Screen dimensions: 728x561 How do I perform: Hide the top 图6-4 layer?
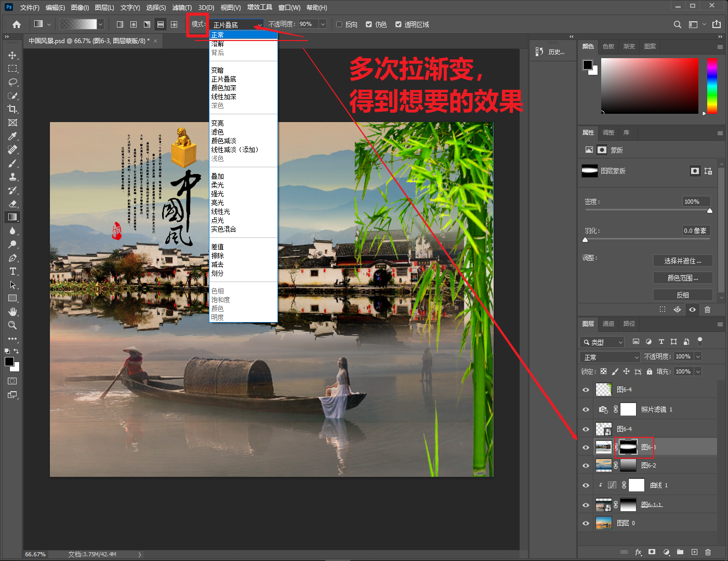click(586, 390)
